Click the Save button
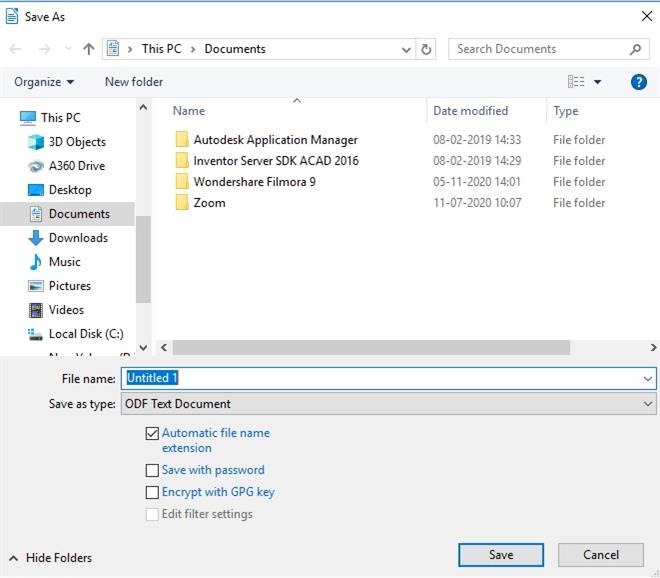The width and height of the screenshot is (660, 578). [501, 555]
